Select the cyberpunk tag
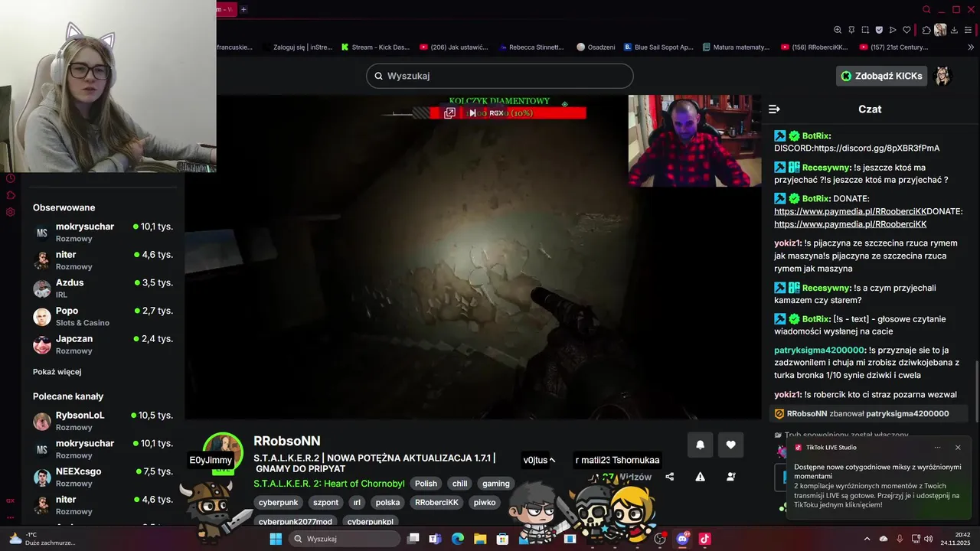 tap(278, 503)
